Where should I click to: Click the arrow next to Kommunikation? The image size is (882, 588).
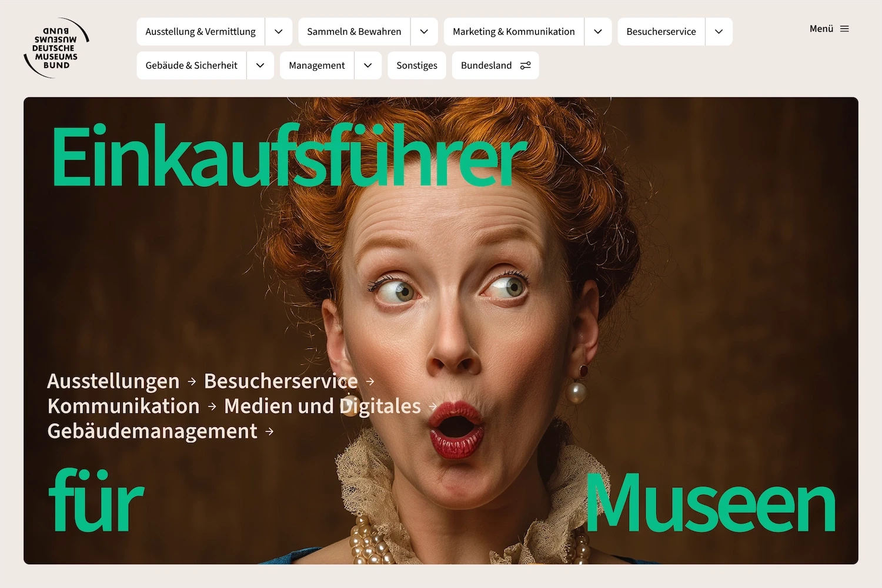211,406
